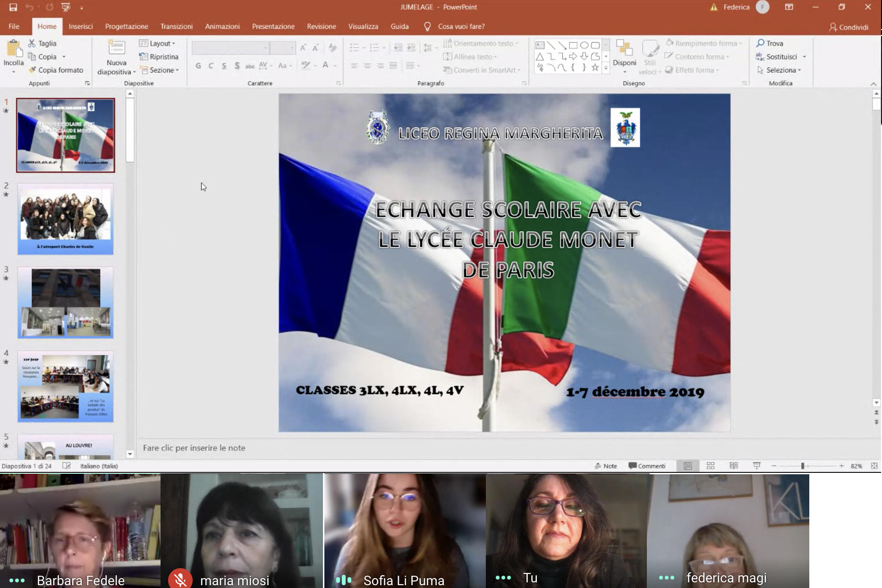
Task: Select the oval shape in shapes gallery
Action: click(x=584, y=45)
